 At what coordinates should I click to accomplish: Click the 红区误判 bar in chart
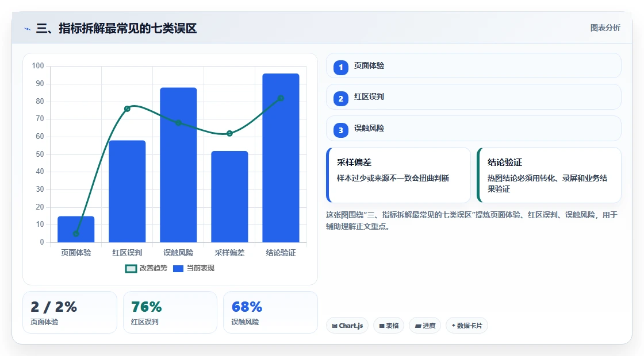coord(127,192)
